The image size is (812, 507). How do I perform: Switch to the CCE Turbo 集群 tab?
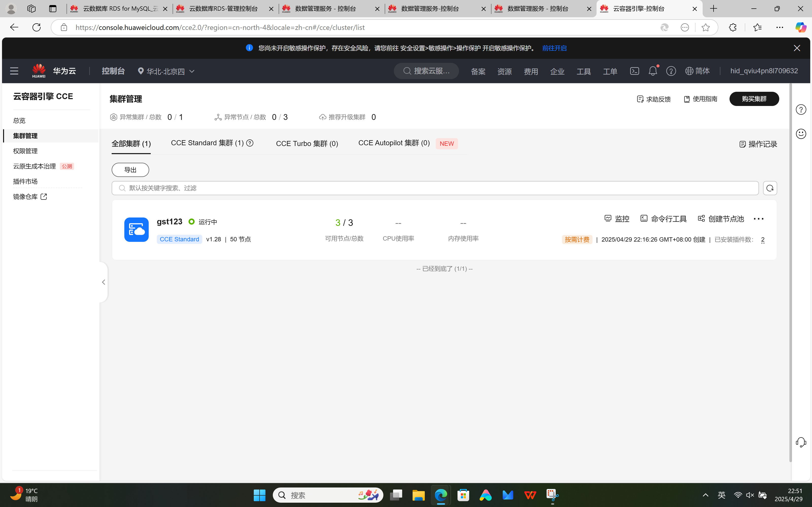pyautogui.click(x=307, y=143)
